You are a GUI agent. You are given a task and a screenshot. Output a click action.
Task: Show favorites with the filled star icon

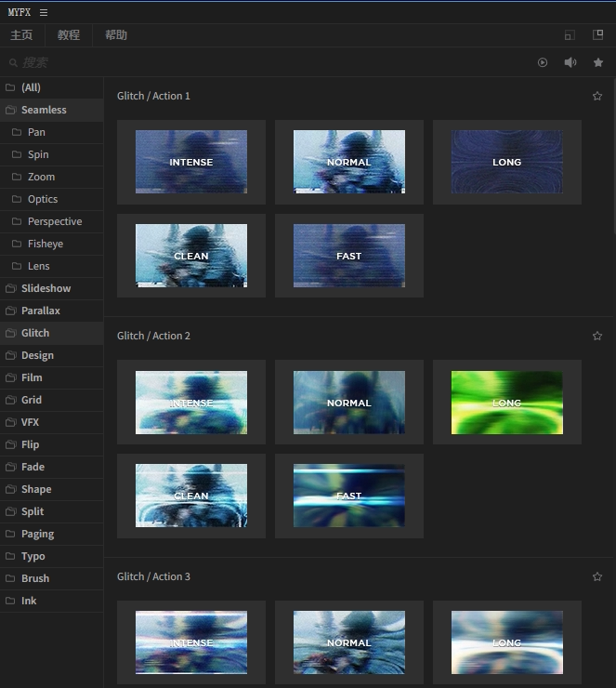[598, 62]
